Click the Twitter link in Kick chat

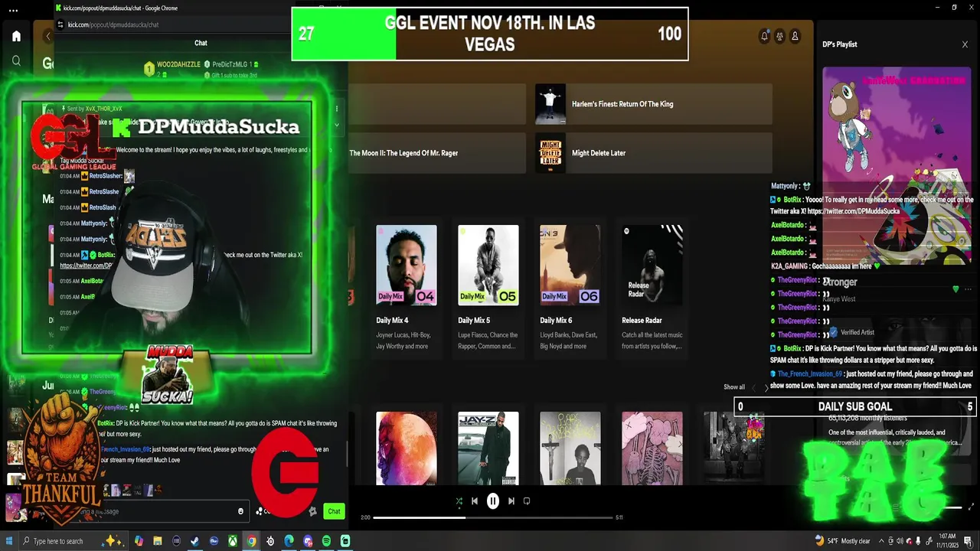87,266
